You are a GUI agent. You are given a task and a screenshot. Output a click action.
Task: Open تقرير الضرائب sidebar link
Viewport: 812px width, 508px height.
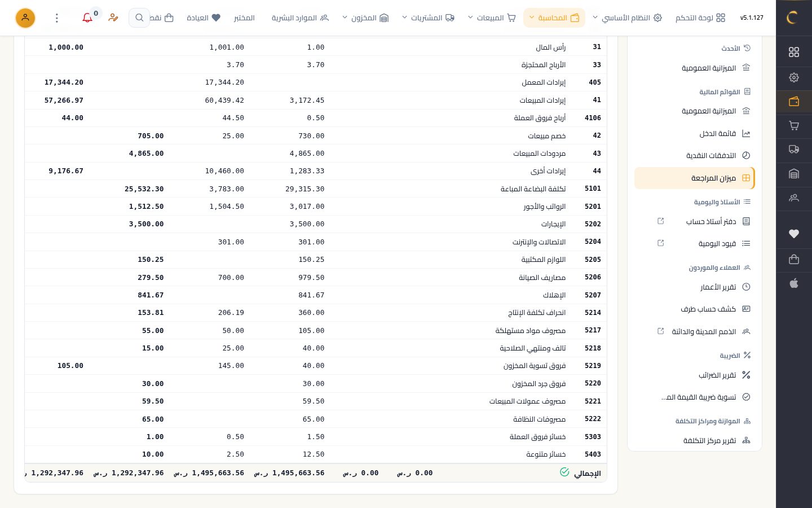(695, 375)
